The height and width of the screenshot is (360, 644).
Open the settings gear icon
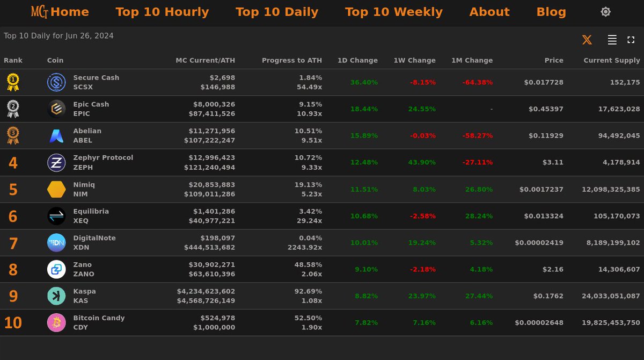click(x=605, y=12)
